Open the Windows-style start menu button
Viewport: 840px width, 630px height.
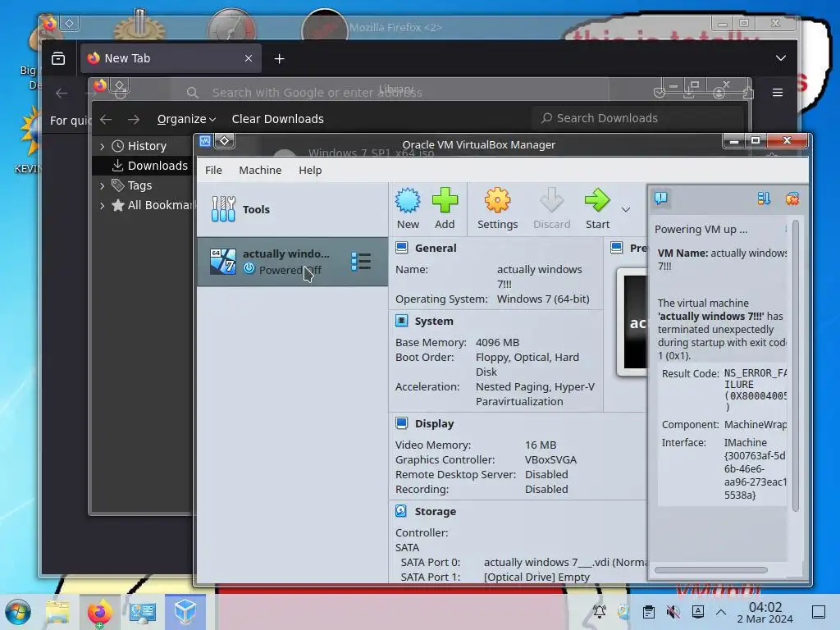pos(17,612)
